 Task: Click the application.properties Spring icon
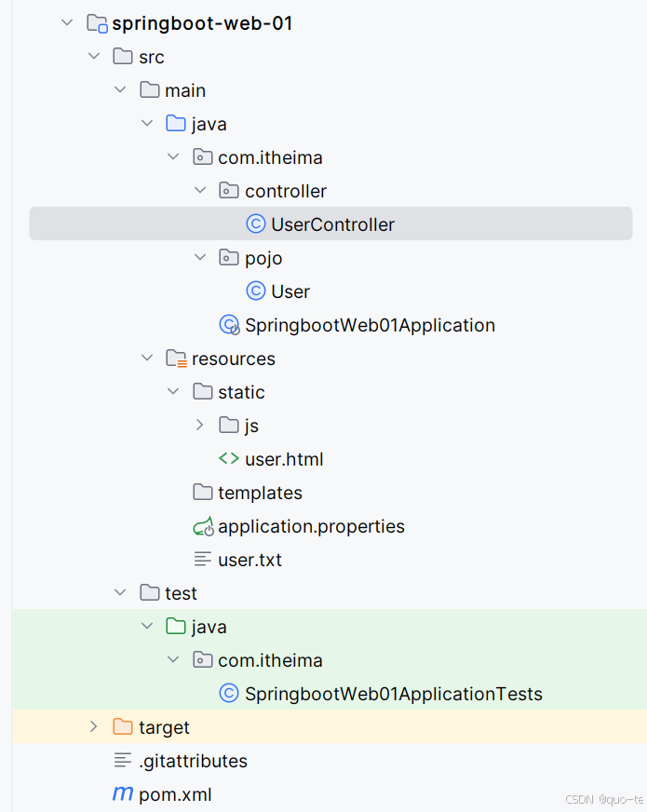203,526
